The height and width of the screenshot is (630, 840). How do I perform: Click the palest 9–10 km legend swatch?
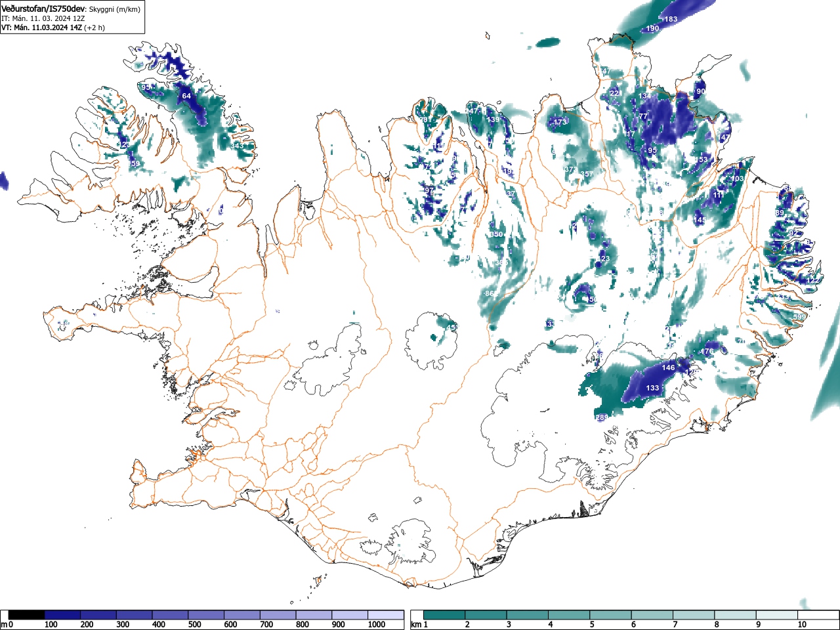(778, 615)
